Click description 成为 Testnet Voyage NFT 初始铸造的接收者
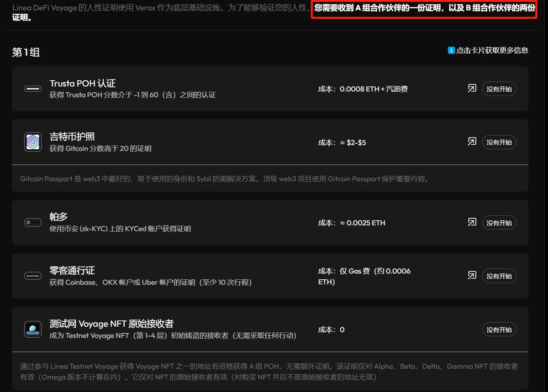This screenshot has width=548, height=392. click(x=173, y=335)
